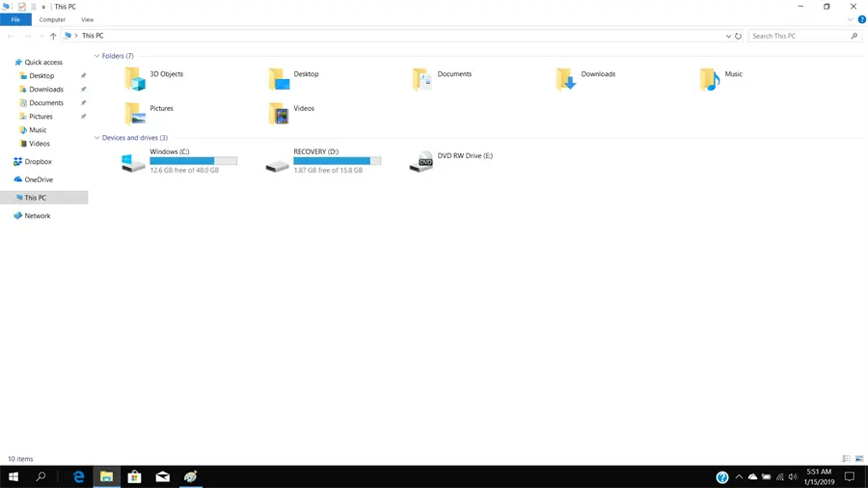
Task: Open the Action Center notification icon
Action: click(850, 476)
